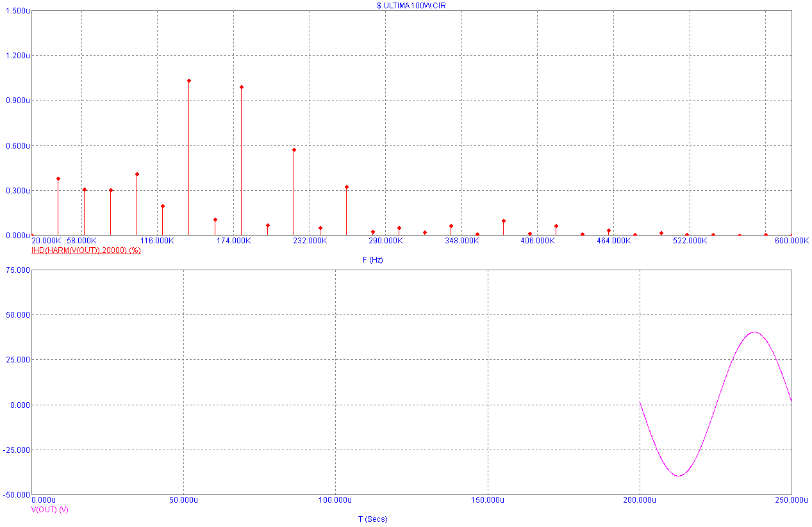This screenshot has width=812, height=527.
Task: Click the $ ULTIMA100W.CIR plot title
Action: point(411,5)
